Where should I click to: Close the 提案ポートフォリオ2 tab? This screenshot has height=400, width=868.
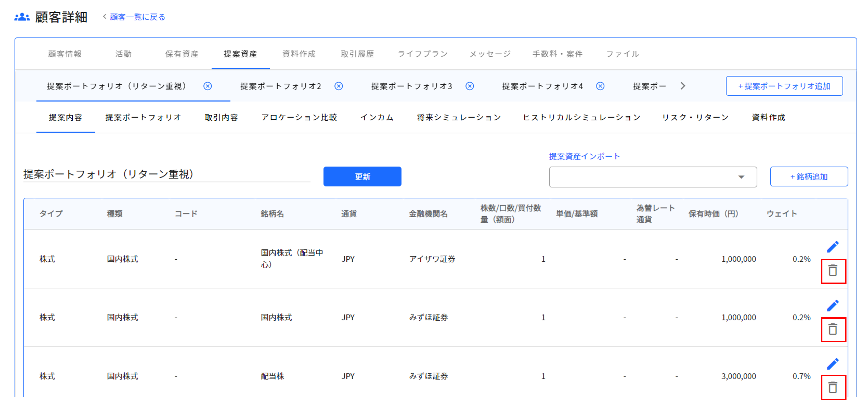click(338, 86)
